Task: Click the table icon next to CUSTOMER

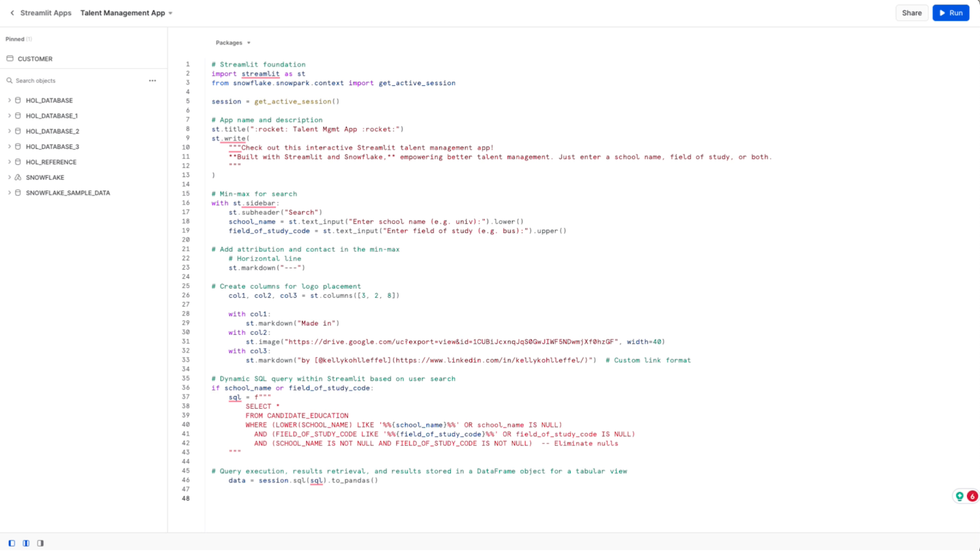Action: (10, 59)
